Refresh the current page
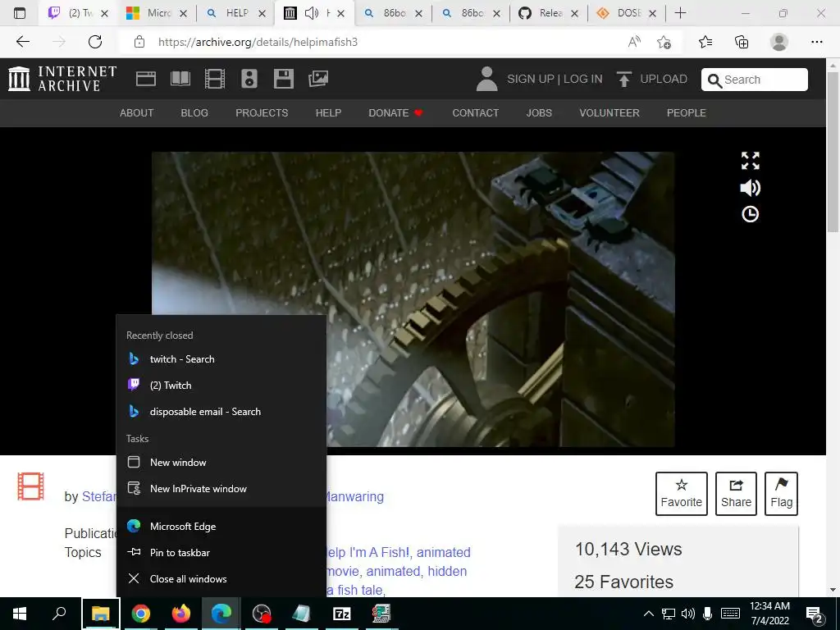This screenshot has width=840, height=630. pyautogui.click(x=95, y=42)
